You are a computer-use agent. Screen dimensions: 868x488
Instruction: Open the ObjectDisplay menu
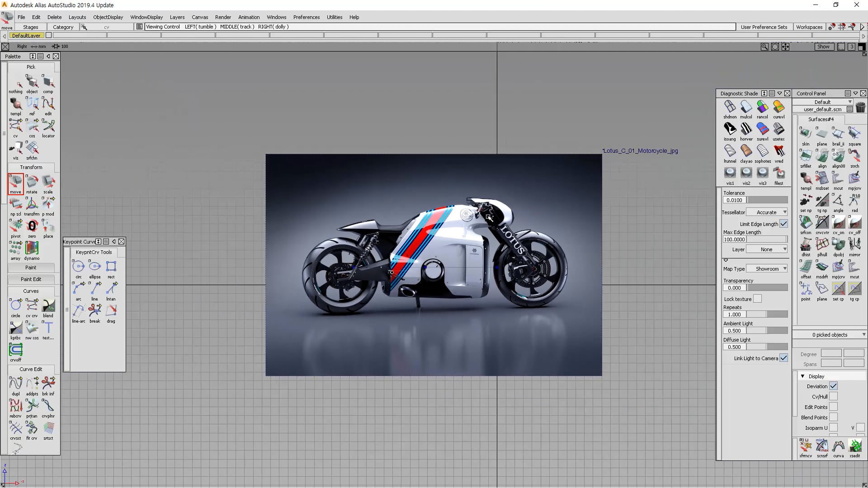click(x=108, y=17)
